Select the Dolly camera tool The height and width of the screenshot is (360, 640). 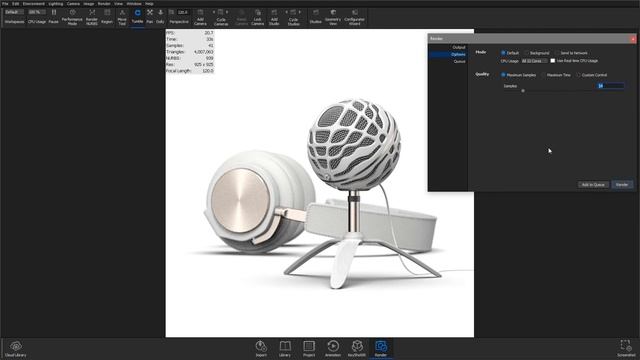tap(160, 13)
